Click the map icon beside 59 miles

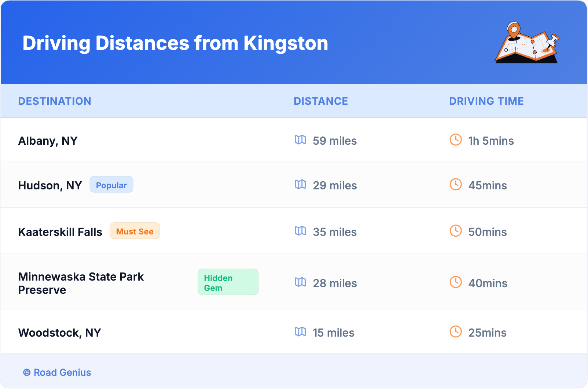[x=300, y=140]
